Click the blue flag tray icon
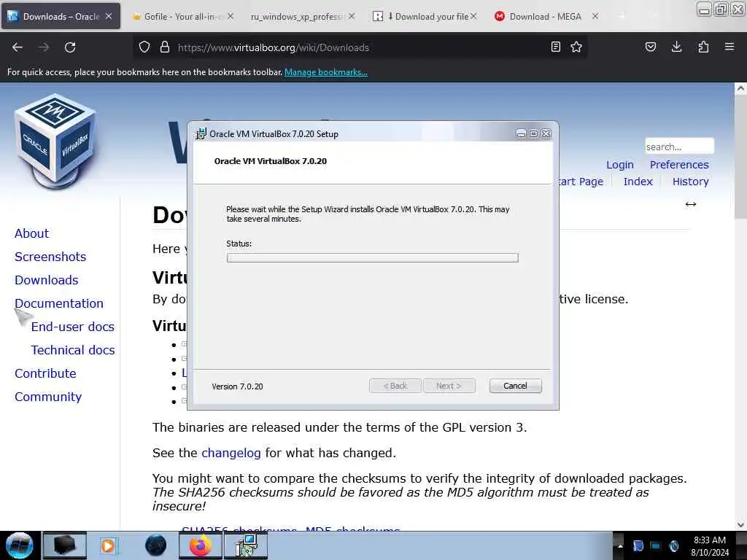This screenshot has width=747, height=560. 638,546
